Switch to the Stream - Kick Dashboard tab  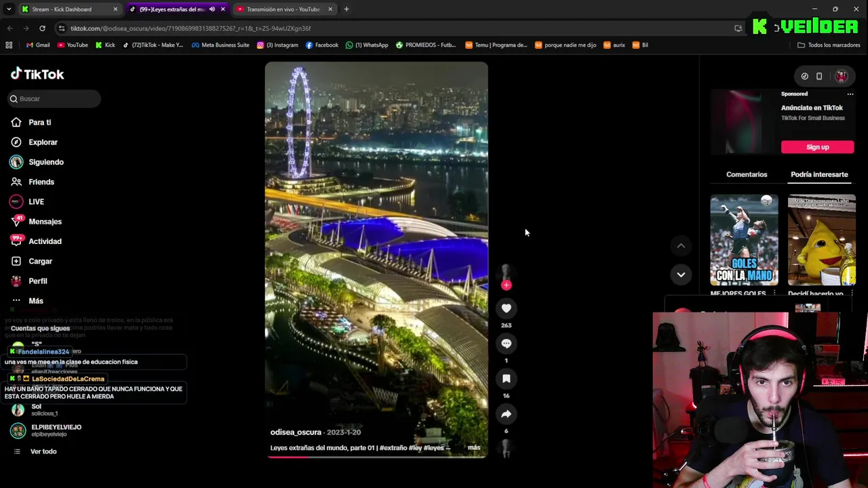pos(69,9)
